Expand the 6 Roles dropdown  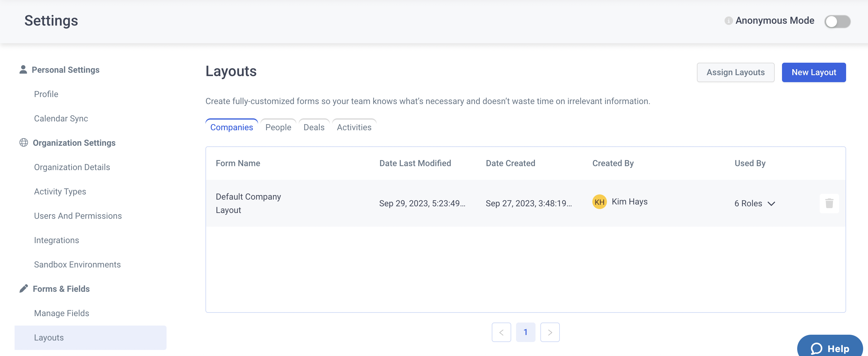(x=755, y=203)
